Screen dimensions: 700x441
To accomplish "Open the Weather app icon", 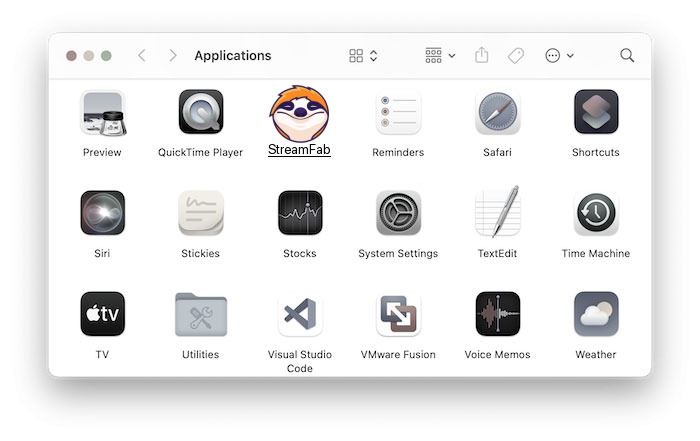I will tap(596, 314).
